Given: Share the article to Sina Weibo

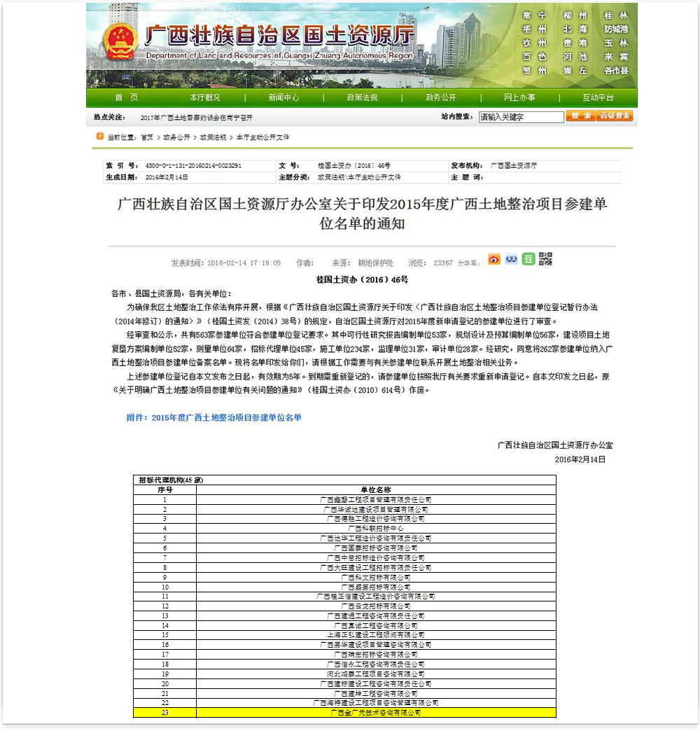Looking at the screenshot, I should (x=494, y=259).
